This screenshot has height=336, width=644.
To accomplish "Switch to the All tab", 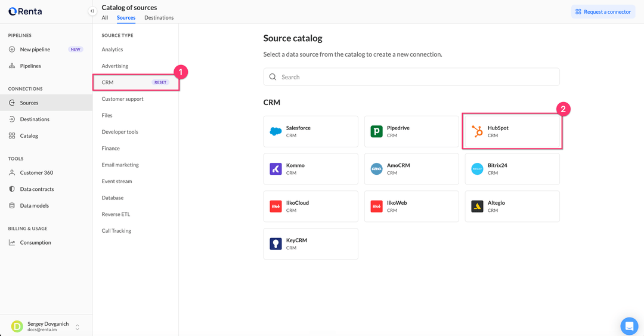I will coord(105,18).
